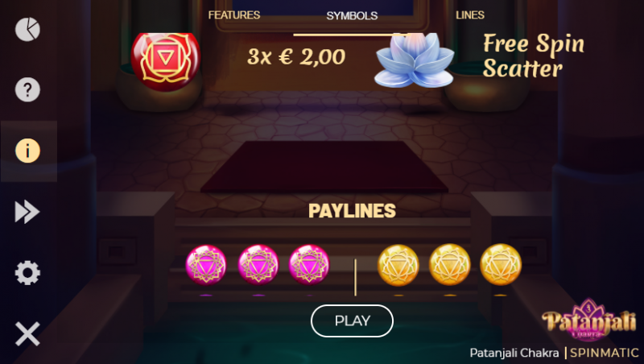Click the PLAY button
This screenshot has width=644, height=364.
click(352, 321)
